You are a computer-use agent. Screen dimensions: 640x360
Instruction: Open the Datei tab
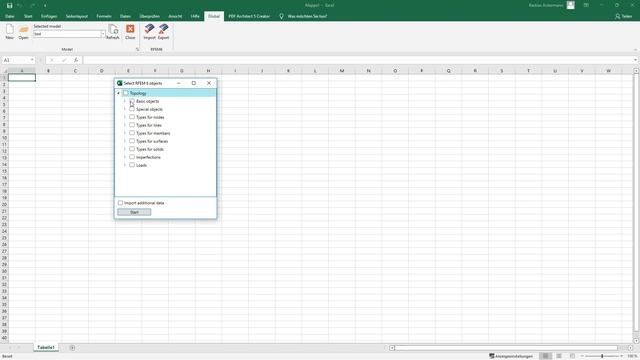[10, 16]
